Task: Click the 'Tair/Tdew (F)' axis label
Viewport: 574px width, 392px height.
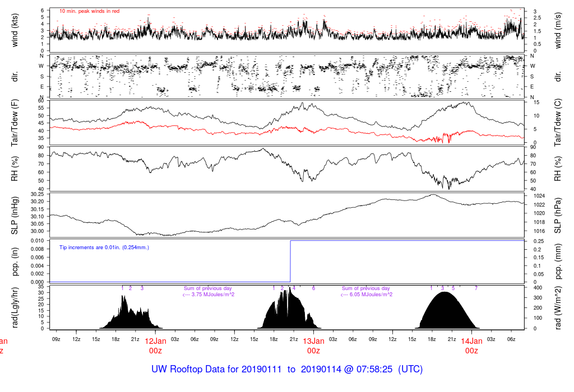Action: coord(15,123)
